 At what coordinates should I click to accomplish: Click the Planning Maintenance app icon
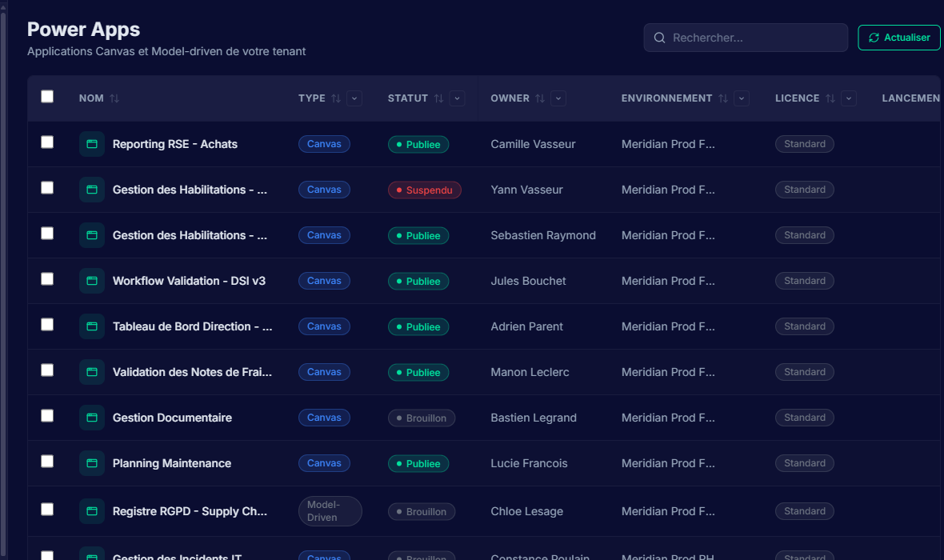pyautogui.click(x=91, y=462)
